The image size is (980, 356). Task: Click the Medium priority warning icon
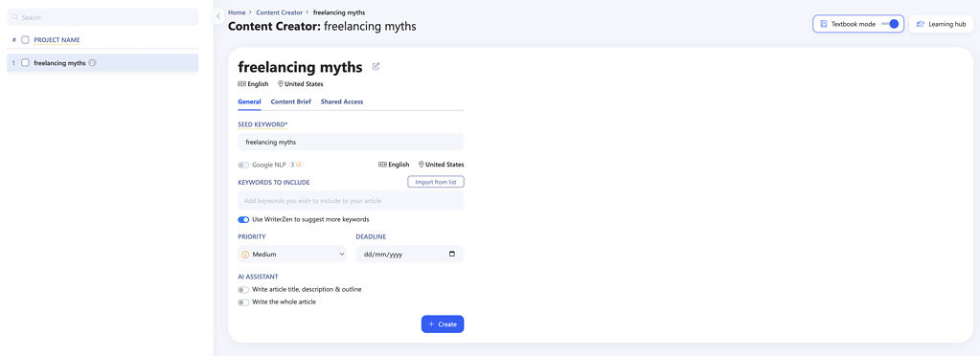pyautogui.click(x=245, y=255)
